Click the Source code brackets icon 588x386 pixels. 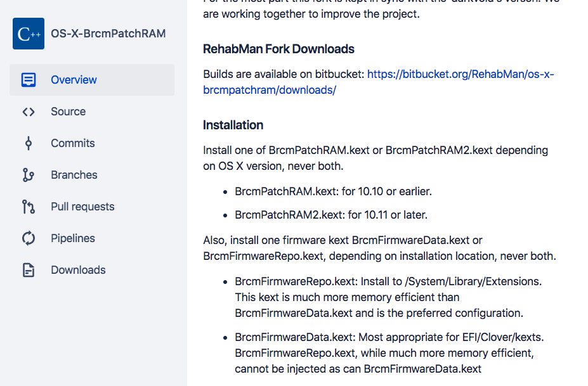(x=29, y=112)
